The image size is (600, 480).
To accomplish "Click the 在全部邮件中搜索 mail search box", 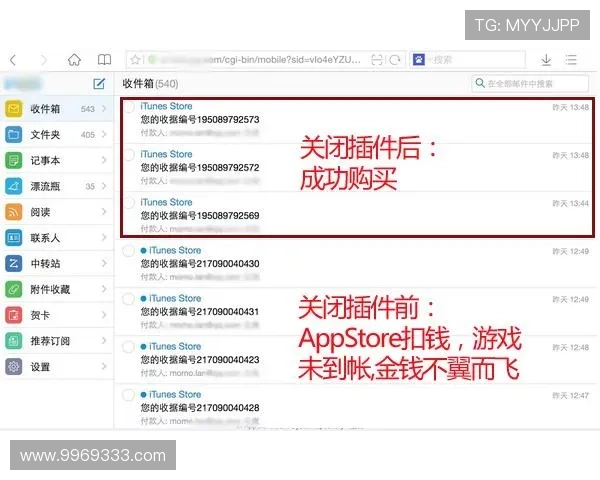I will 530,83.
